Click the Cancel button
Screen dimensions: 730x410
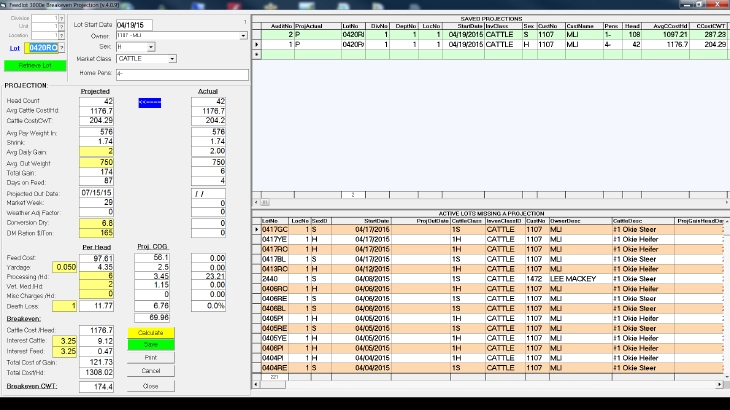pyautogui.click(x=150, y=370)
